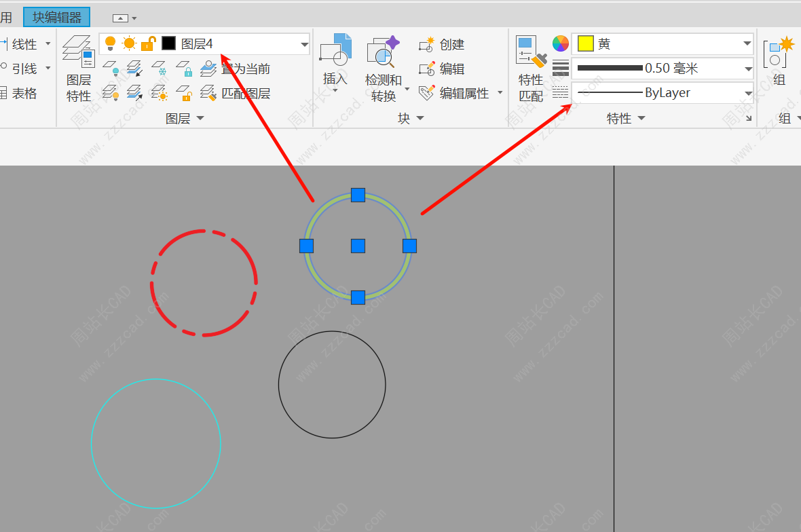801x532 pixels.
Task: Click the color wheel icon beside yellow
Action: 560,44
